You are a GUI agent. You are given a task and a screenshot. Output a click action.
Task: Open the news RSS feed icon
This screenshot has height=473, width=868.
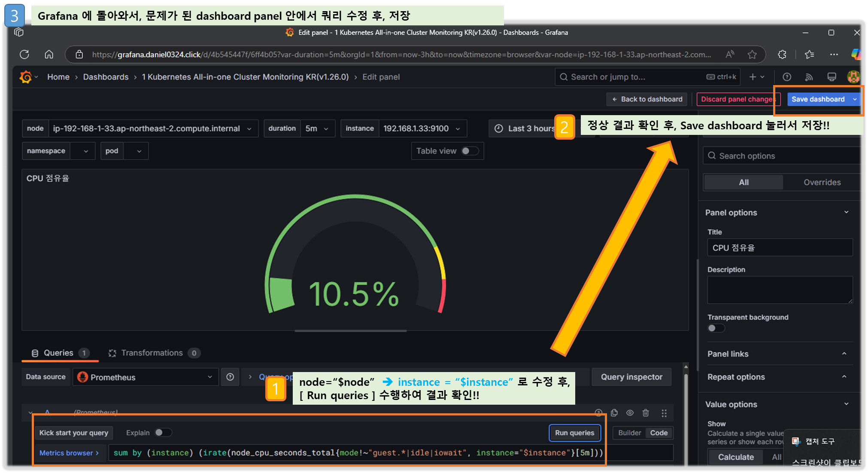point(809,77)
